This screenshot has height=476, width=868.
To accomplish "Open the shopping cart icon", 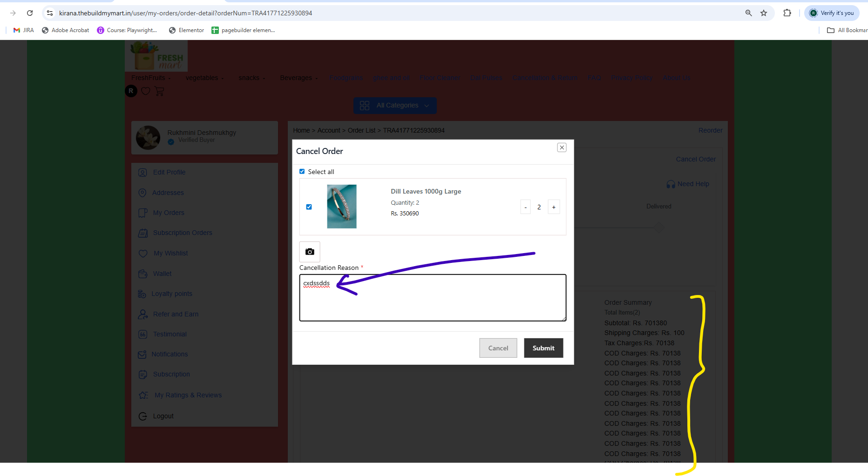I will pyautogui.click(x=159, y=91).
